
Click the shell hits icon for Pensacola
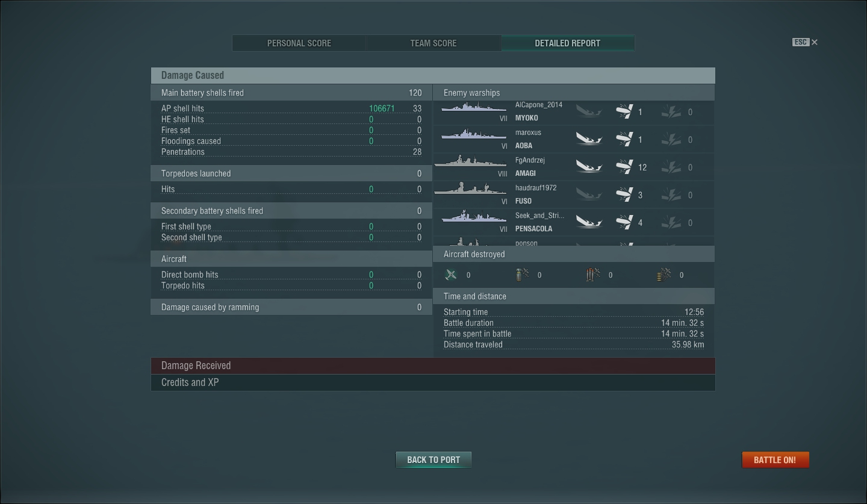click(624, 222)
